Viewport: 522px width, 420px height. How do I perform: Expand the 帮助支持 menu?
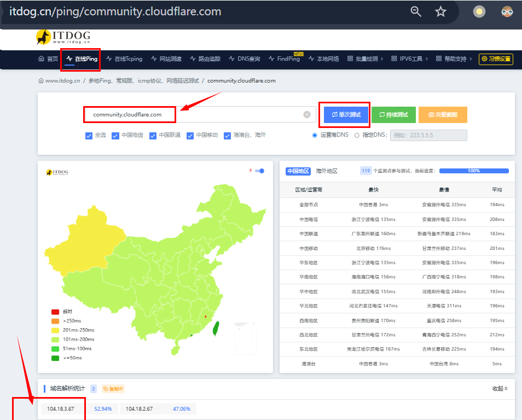tap(454, 59)
